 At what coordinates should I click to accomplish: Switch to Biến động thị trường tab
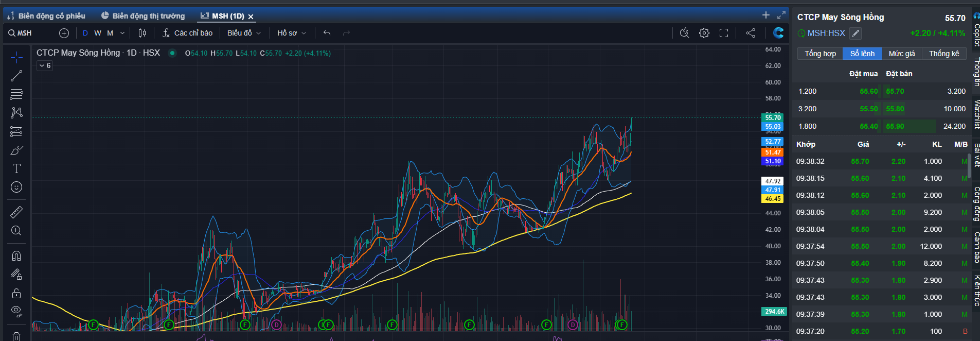[143, 16]
